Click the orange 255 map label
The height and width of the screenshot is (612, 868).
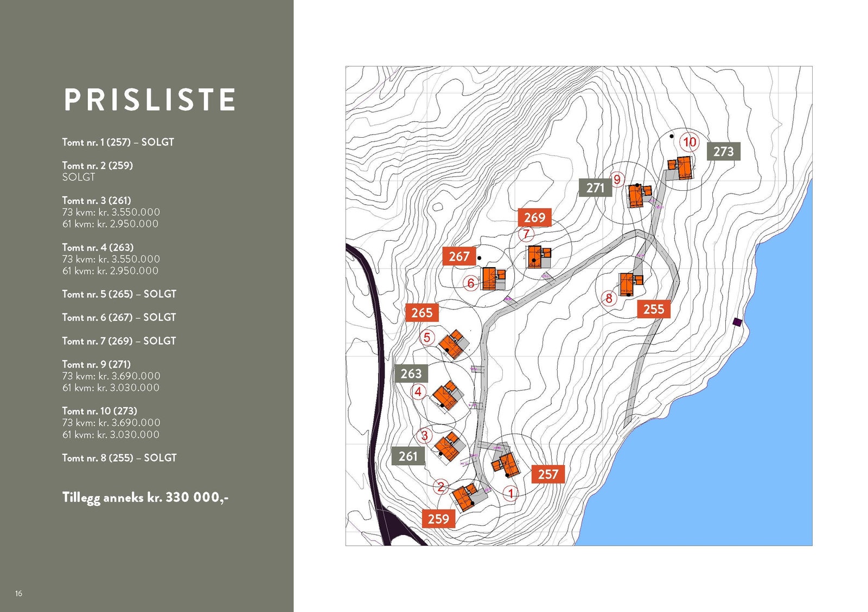pos(654,309)
